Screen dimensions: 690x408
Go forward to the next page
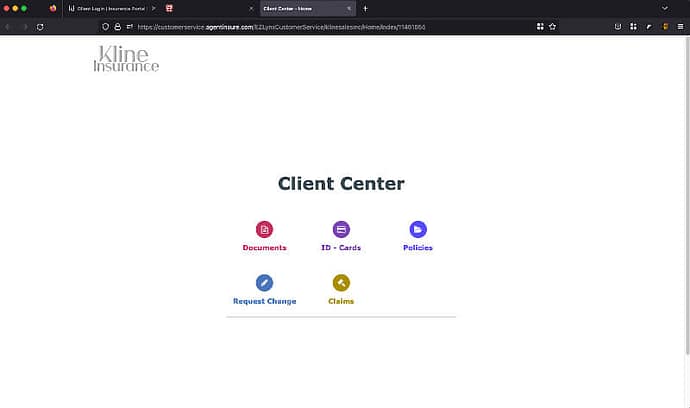25,27
